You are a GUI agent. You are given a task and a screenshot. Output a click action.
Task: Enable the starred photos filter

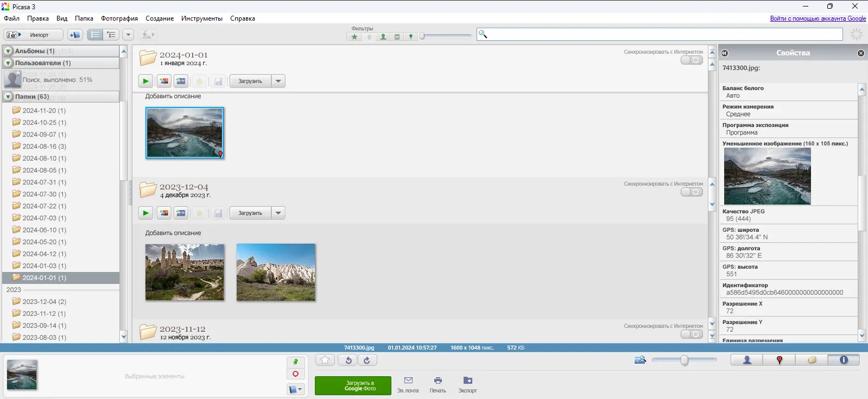tap(354, 37)
